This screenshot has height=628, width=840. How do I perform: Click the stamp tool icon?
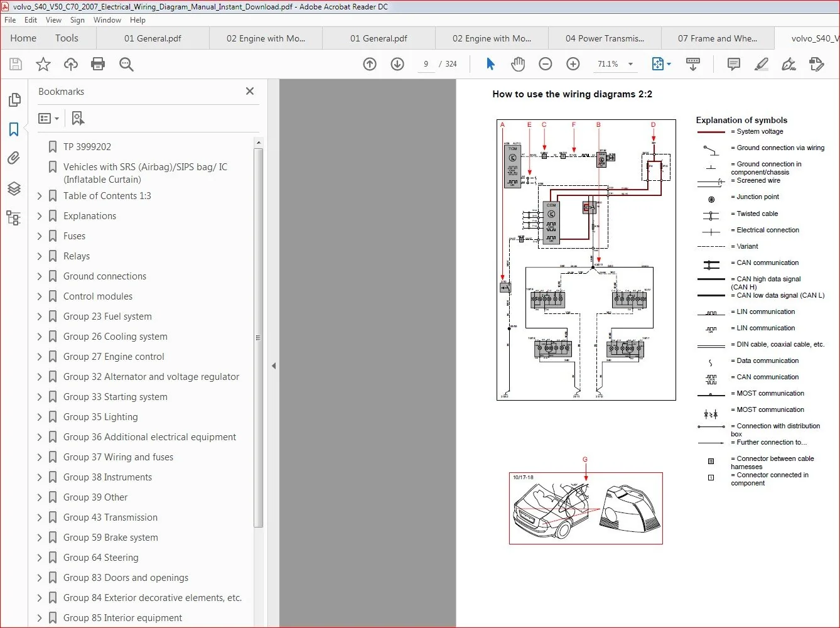816,64
